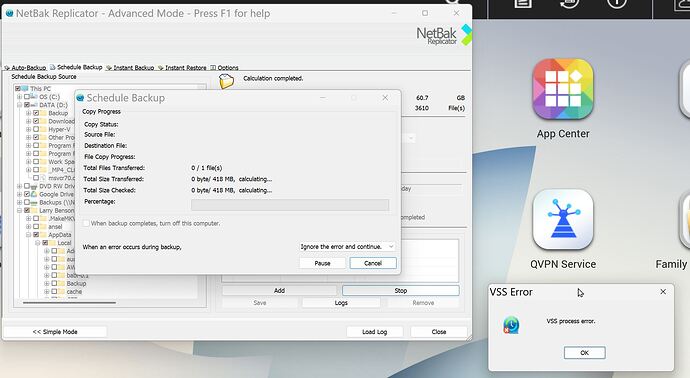Click the open folder icon beside Calculation completed
This screenshot has width=690, height=378.
[x=226, y=81]
